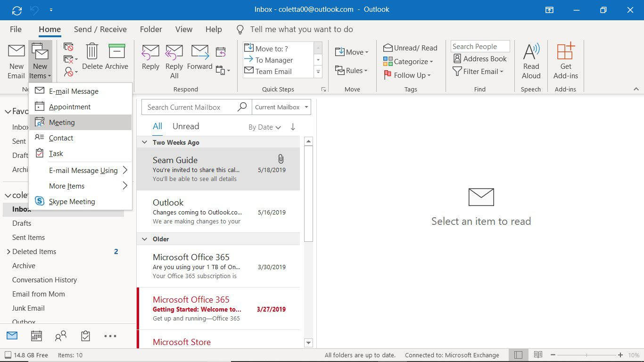Collapse the Older group
The image size is (644, 362).
(145, 239)
